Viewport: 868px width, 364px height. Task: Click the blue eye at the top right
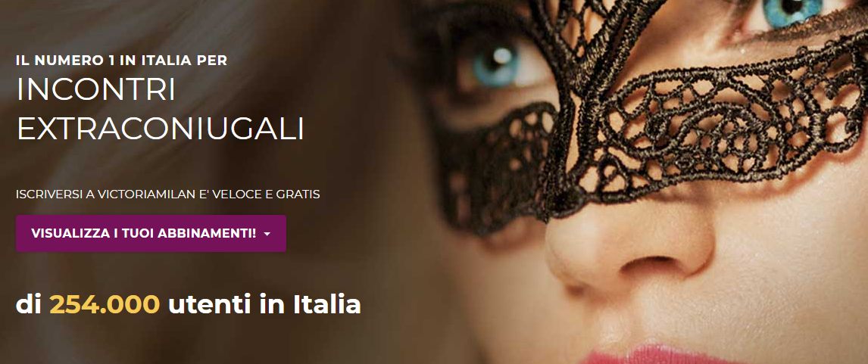(793, 10)
